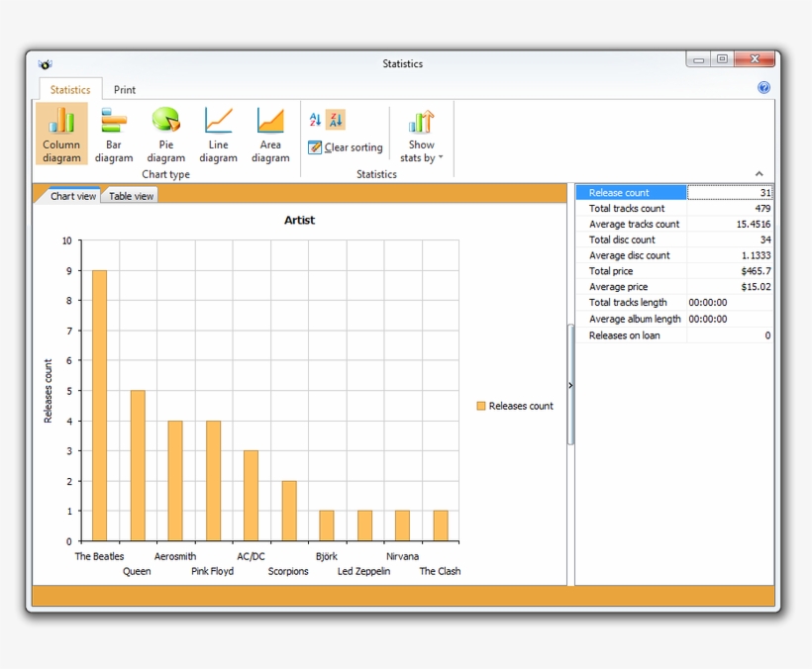Click Clear sorting button

point(346,147)
